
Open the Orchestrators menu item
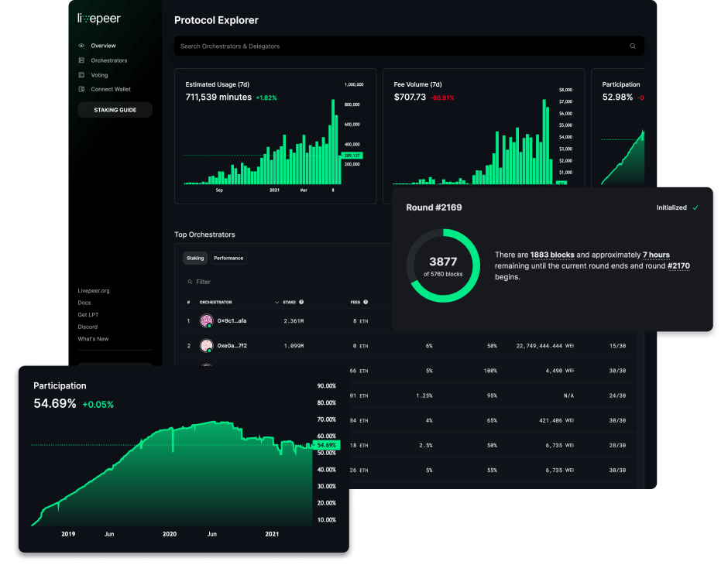[x=108, y=60]
